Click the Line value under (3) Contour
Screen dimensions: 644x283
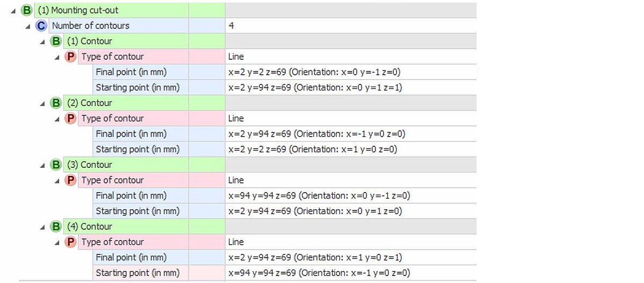click(236, 181)
